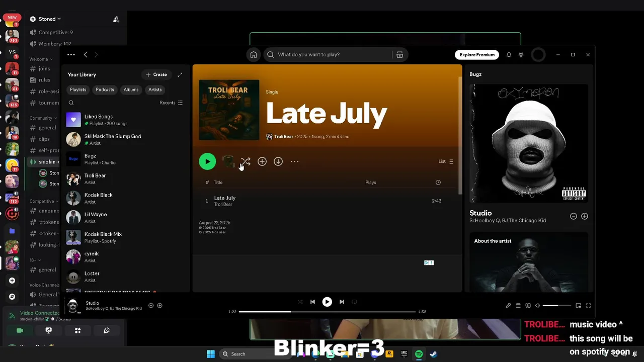Collapse the Community category in Discord
644x362 pixels.
coord(43,118)
